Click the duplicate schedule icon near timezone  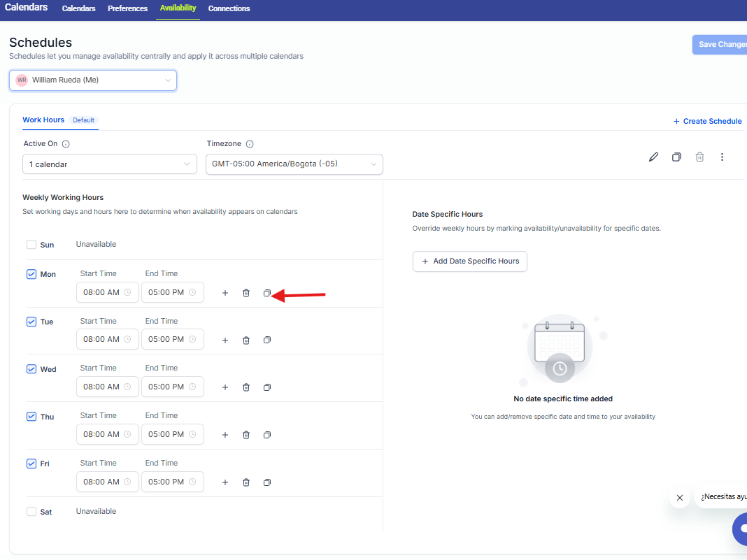point(676,157)
